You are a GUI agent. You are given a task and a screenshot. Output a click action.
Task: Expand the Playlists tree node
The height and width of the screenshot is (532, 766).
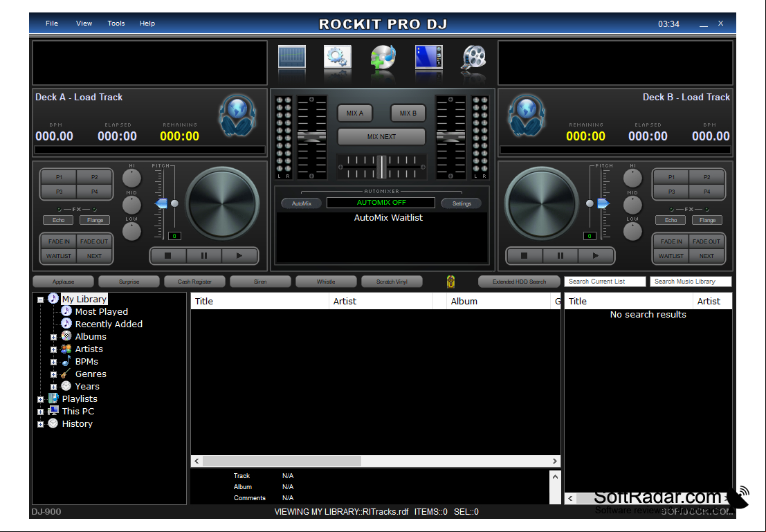point(41,400)
